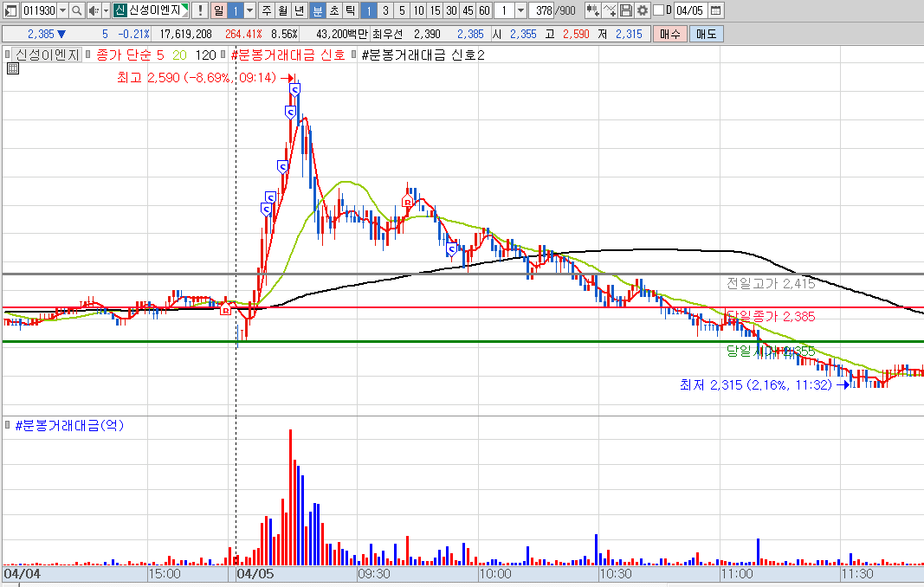This screenshot has height=587, width=924.
Task: Click the 최고 2,590 high price annotation
Action: 197,78
